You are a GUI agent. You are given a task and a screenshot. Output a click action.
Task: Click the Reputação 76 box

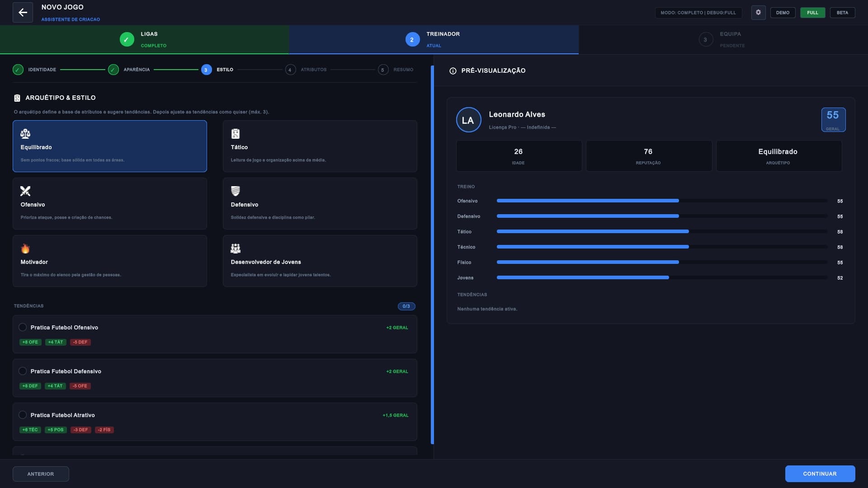tap(649, 156)
